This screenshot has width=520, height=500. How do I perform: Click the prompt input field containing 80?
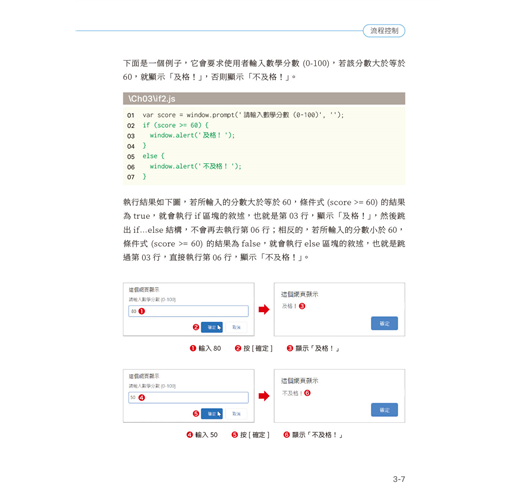tap(188, 311)
